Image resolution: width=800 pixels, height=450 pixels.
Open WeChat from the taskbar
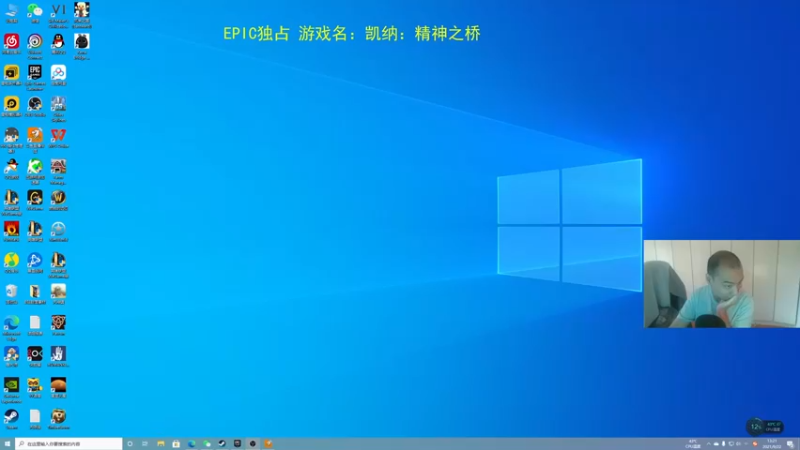click(x=207, y=444)
